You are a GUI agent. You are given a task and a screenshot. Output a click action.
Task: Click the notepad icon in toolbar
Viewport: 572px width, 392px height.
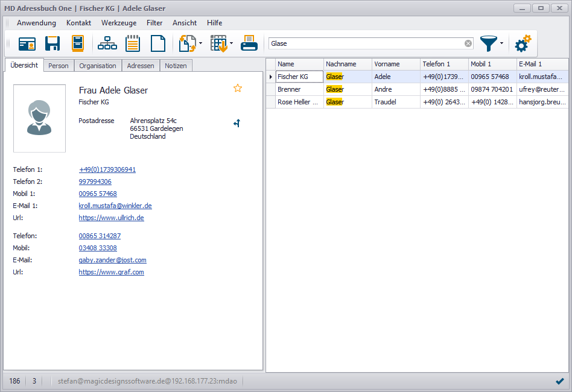tap(133, 44)
